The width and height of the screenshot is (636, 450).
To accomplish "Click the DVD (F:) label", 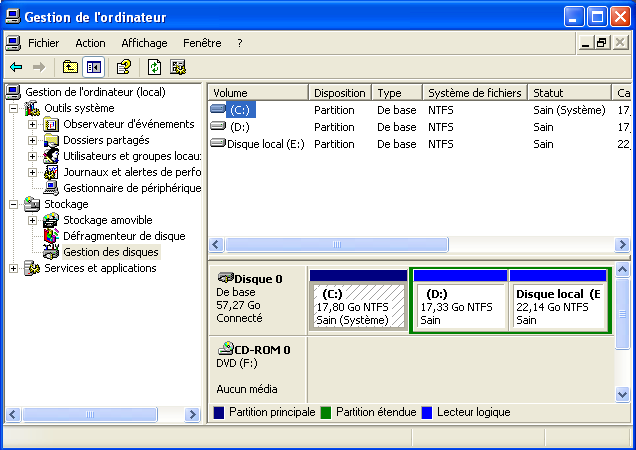I will (237, 363).
